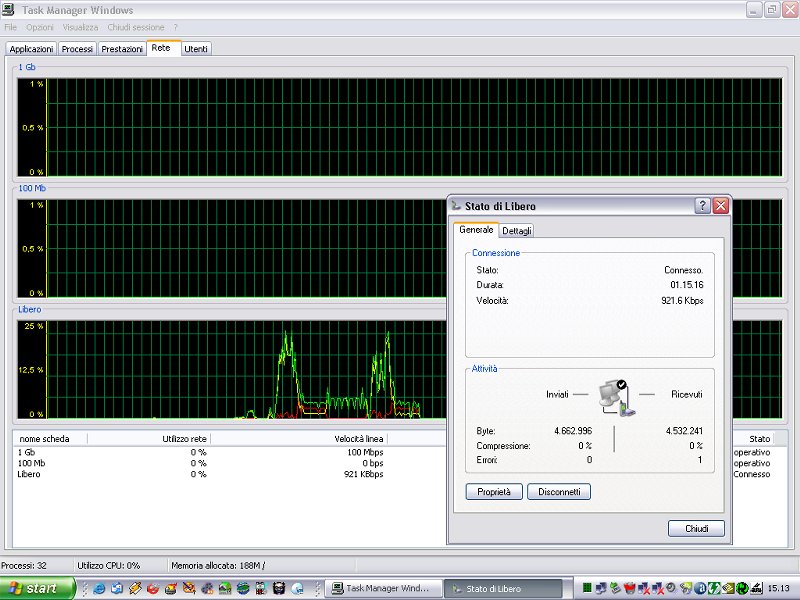Switch to the Processi tab

[77, 49]
